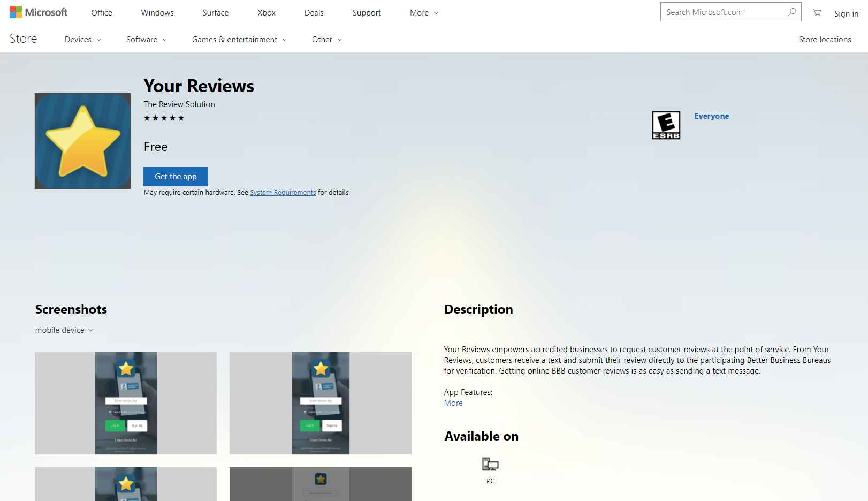Click The Review Solution publisher text
Screen dimensions: 868x501
tap(179, 104)
